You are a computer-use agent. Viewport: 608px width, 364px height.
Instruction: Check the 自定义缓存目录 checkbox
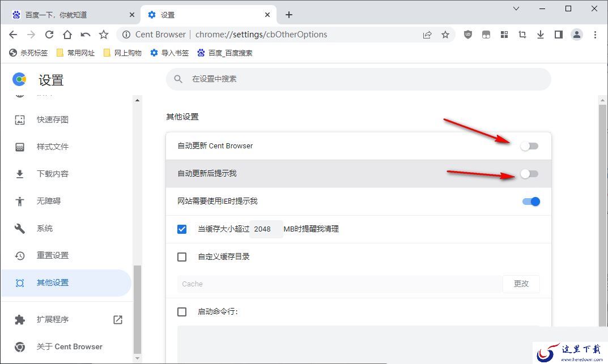(182, 257)
